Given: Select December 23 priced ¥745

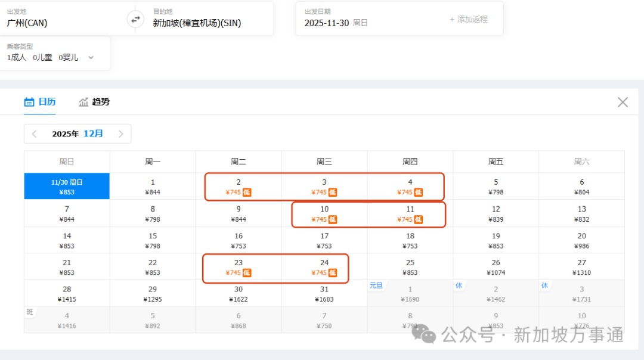Looking at the screenshot, I should tap(239, 267).
